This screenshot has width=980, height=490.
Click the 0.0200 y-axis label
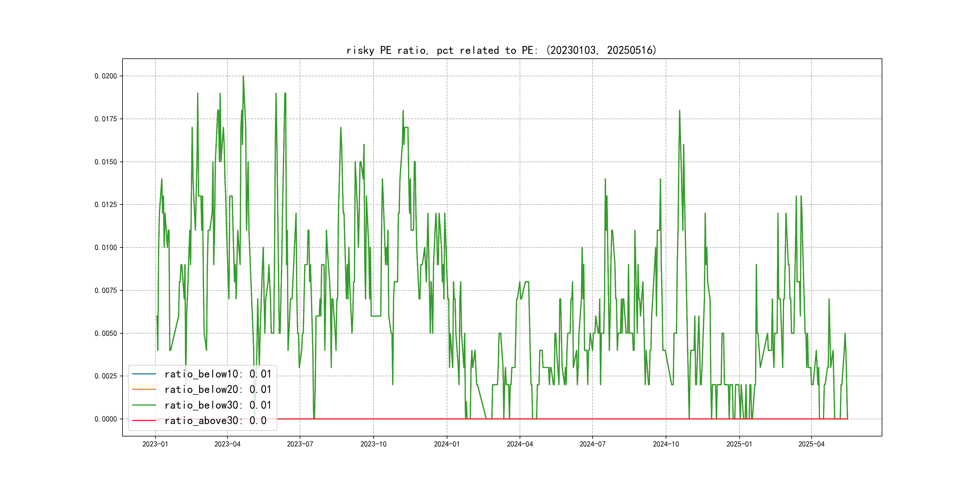[106, 76]
